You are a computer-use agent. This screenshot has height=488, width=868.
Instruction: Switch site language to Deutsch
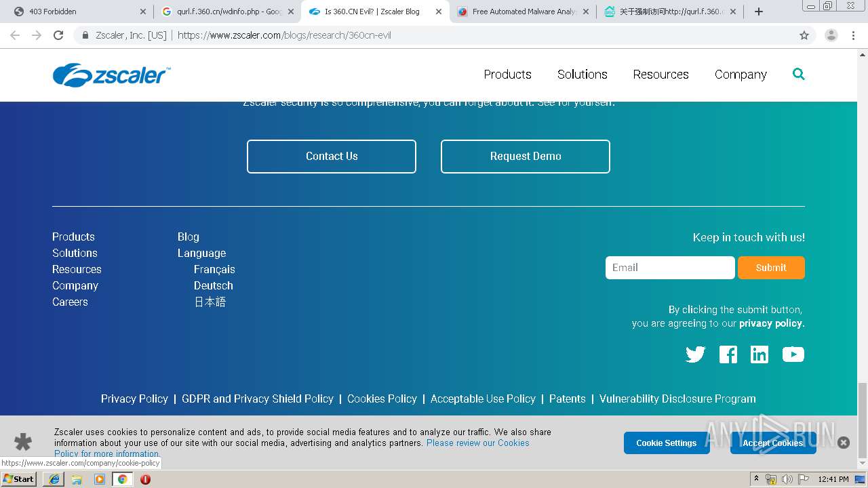[214, 285]
